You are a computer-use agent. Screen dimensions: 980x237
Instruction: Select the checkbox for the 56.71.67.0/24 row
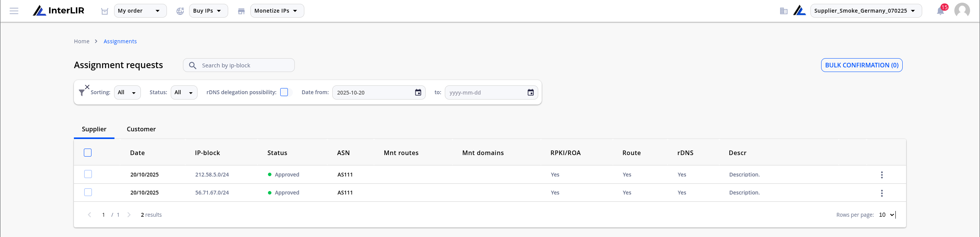click(88, 192)
